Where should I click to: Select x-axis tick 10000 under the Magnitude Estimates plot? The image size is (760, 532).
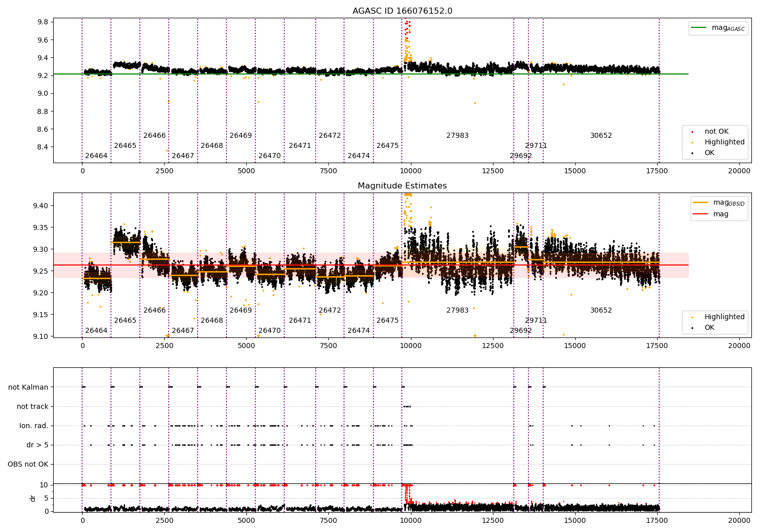pyautogui.click(x=411, y=346)
